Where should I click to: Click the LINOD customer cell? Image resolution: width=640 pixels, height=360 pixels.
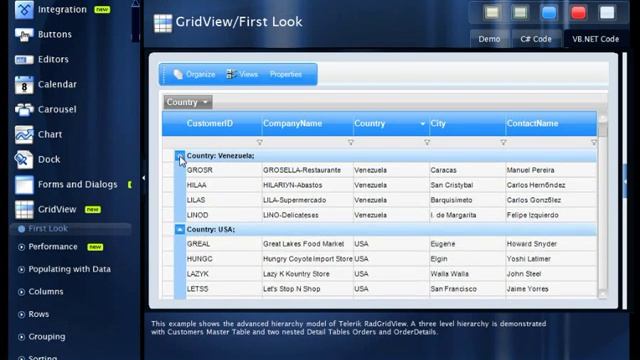point(224,215)
